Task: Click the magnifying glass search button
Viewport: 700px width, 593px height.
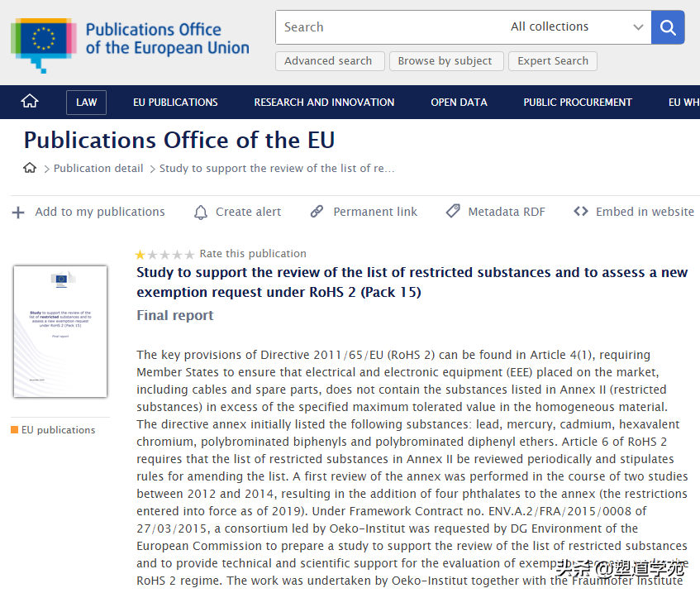Action: [668, 27]
